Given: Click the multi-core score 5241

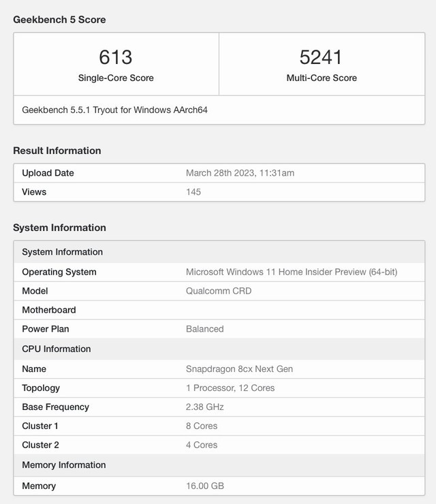Looking at the screenshot, I should [x=322, y=57].
